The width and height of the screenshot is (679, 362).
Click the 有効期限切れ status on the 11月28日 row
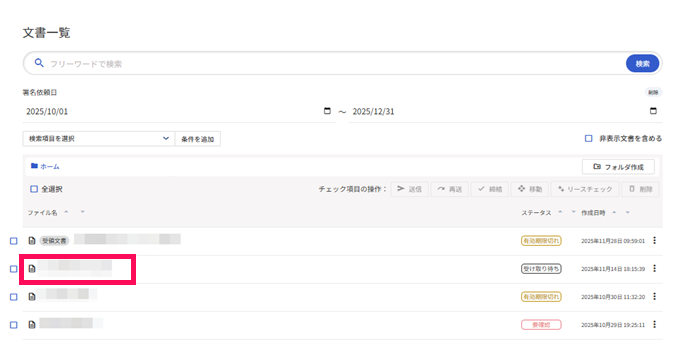[541, 241]
